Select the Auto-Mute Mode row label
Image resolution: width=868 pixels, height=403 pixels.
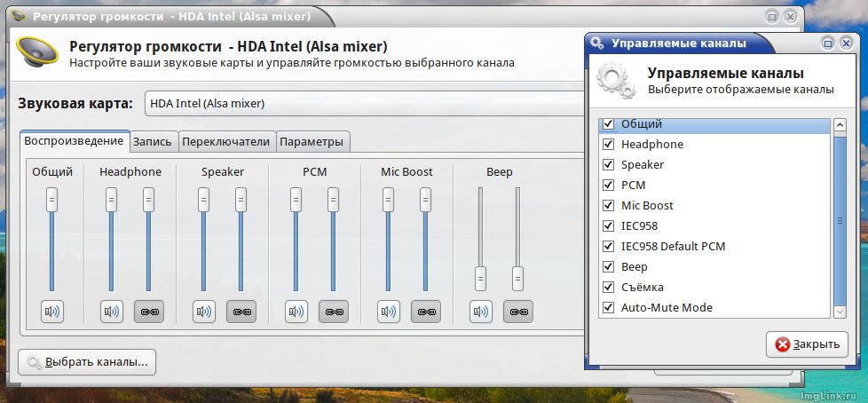[x=667, y=307]
